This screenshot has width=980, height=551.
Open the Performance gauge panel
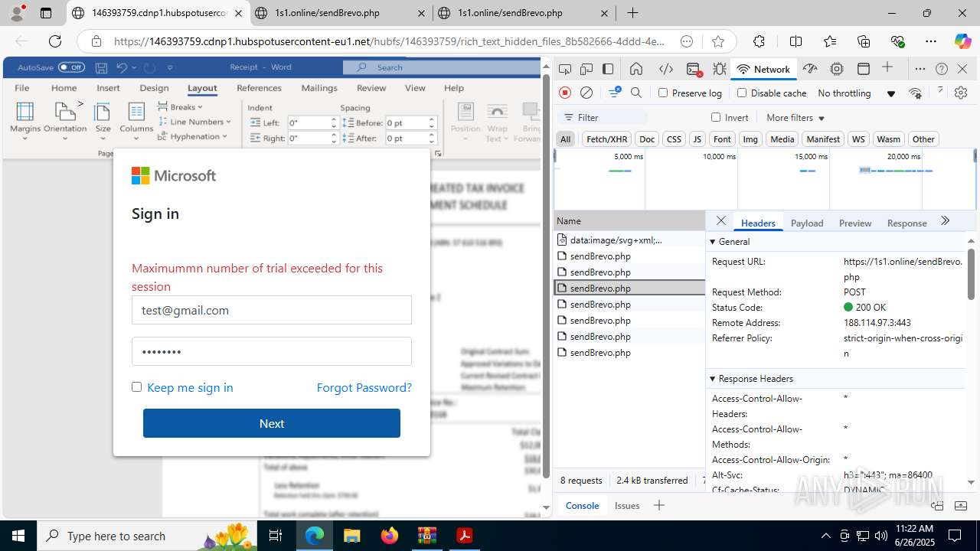point(810,69)
